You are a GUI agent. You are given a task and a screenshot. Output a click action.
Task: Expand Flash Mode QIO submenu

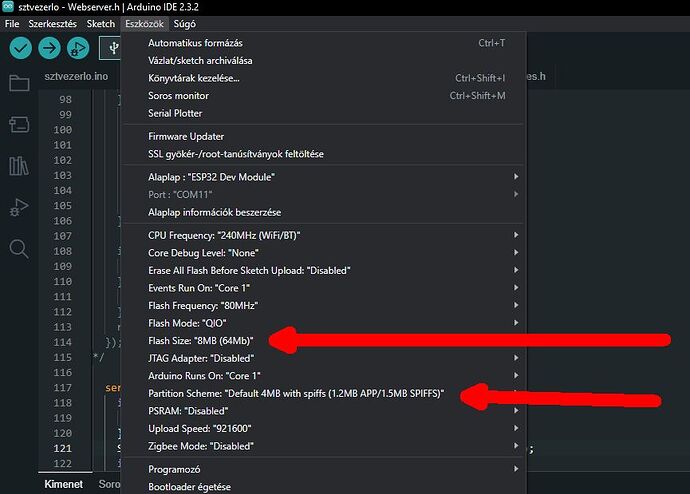(x=323, y=323)
